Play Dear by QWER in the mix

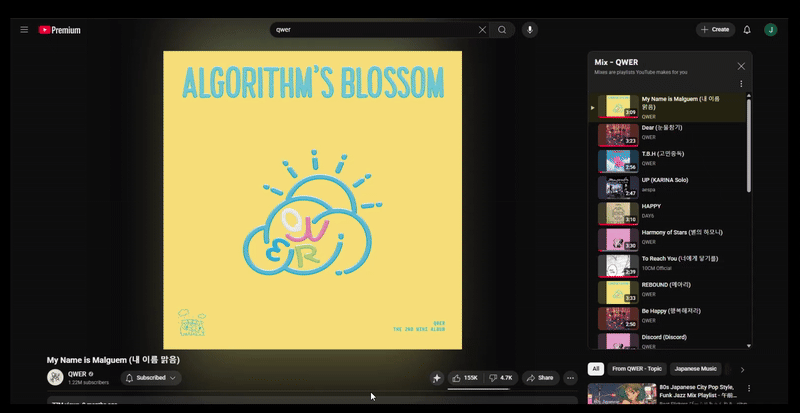pyautogui.click(x=667, y=135)
